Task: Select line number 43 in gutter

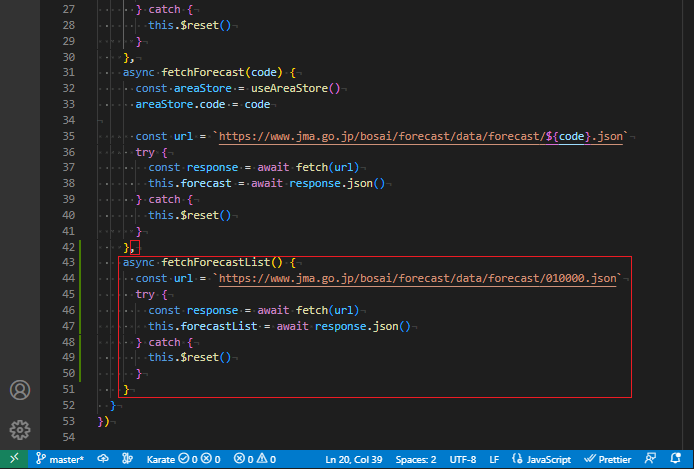Action: [69, 262]
